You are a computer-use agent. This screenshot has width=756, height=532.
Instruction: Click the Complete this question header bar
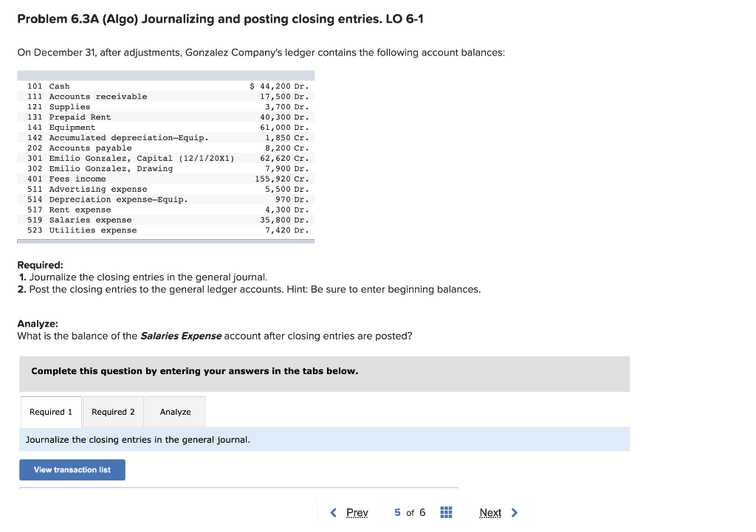tap(325, 374)
